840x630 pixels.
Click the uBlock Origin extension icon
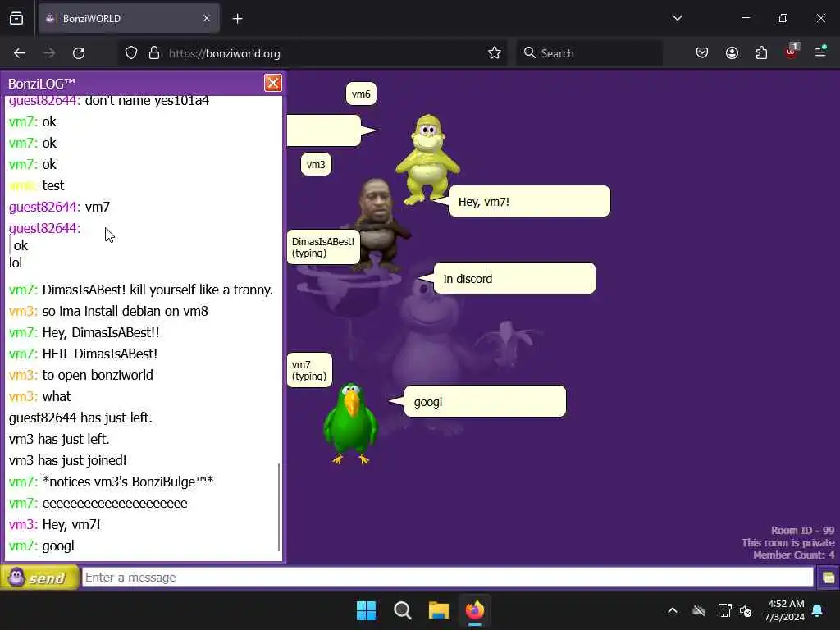tap(792, 52)
